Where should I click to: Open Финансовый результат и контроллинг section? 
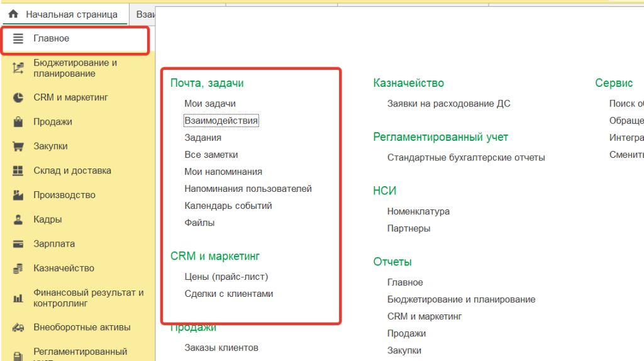88,298
